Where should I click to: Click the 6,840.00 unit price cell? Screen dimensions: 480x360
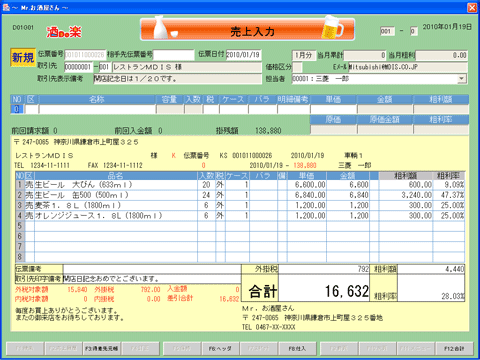(306, 195)
